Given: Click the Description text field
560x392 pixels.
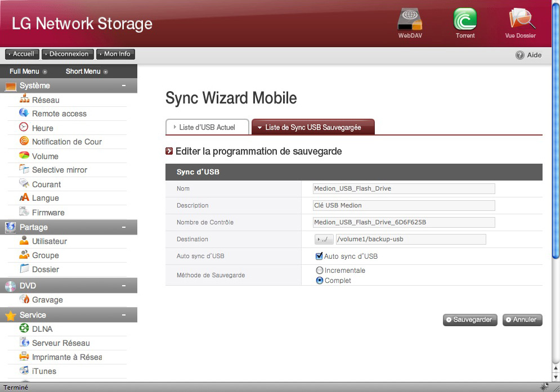Looking at the screenshot, I should (404, 205).
